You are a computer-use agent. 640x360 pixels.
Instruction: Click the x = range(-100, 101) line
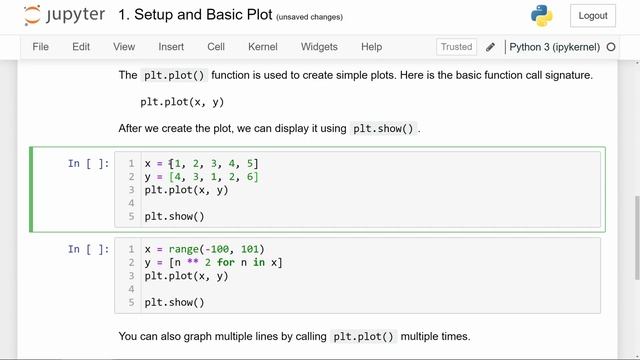pyautogui.click(x=204, y=249)
